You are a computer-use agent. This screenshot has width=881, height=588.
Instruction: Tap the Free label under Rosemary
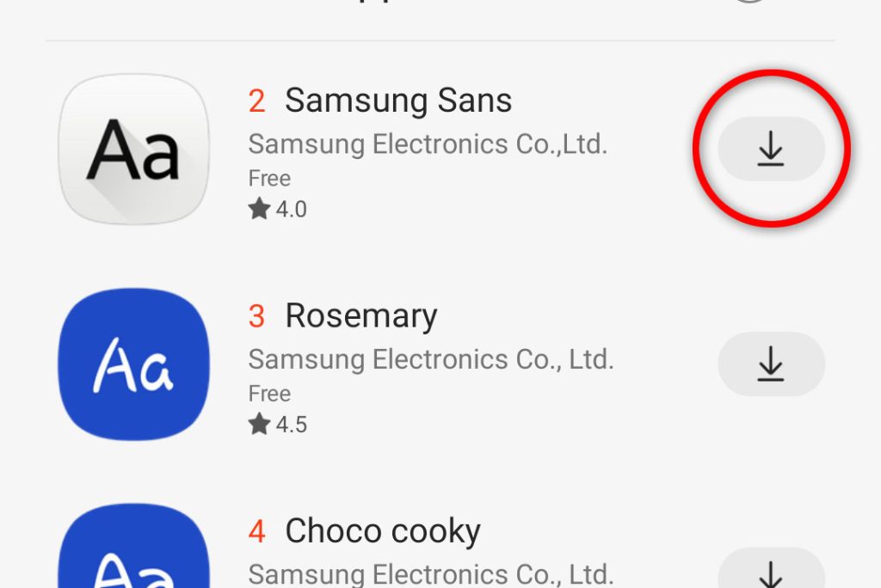269,394
